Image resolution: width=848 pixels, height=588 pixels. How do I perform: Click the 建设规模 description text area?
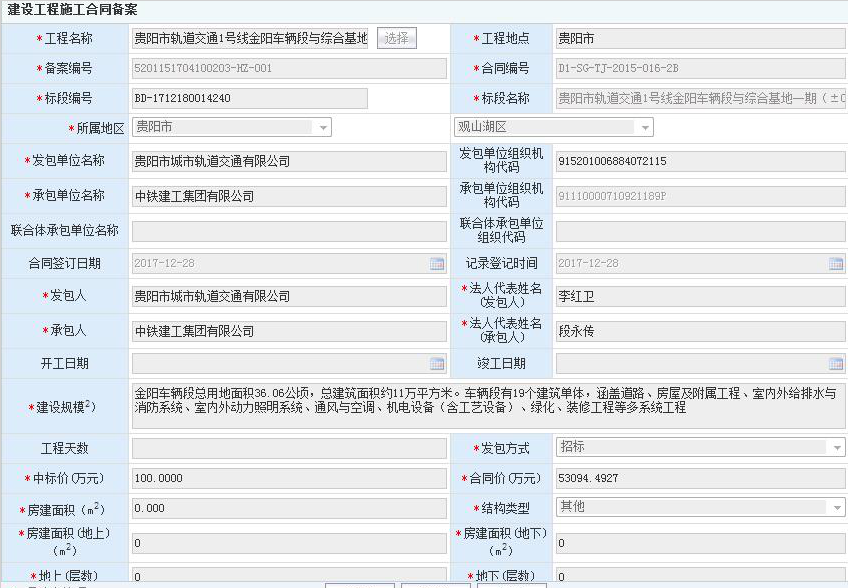coord(488,405)
